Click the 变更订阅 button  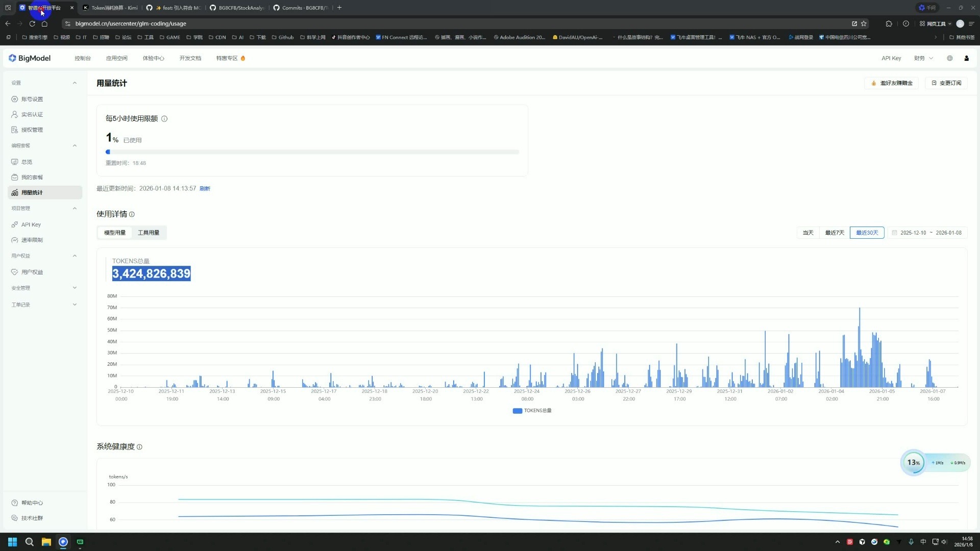pyautogui.click(x=946, y=83)
